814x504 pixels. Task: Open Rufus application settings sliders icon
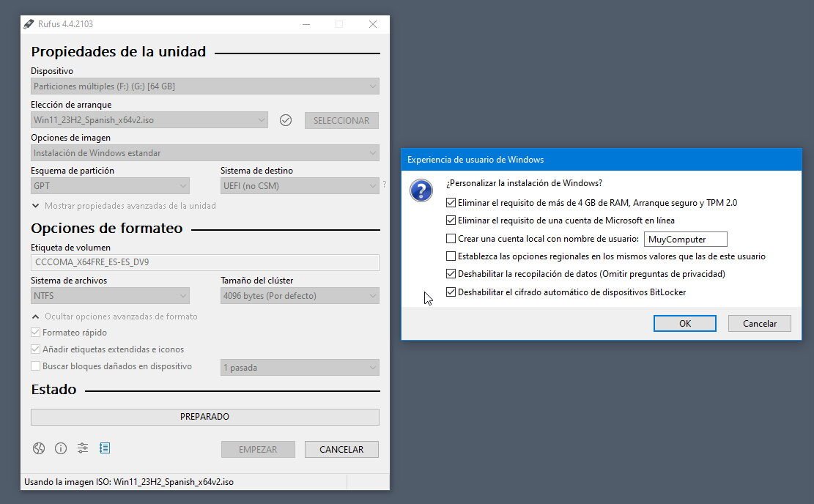click(x=83, y=448)
